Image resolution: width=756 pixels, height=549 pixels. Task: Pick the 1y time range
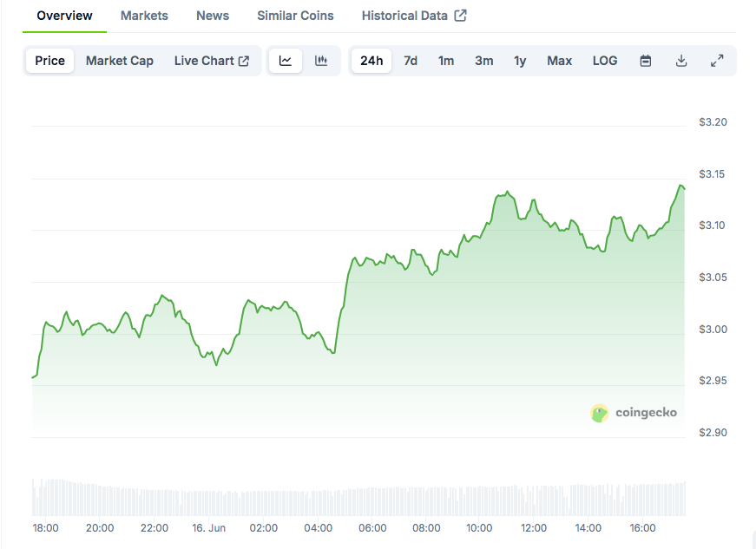coord(520,61)
